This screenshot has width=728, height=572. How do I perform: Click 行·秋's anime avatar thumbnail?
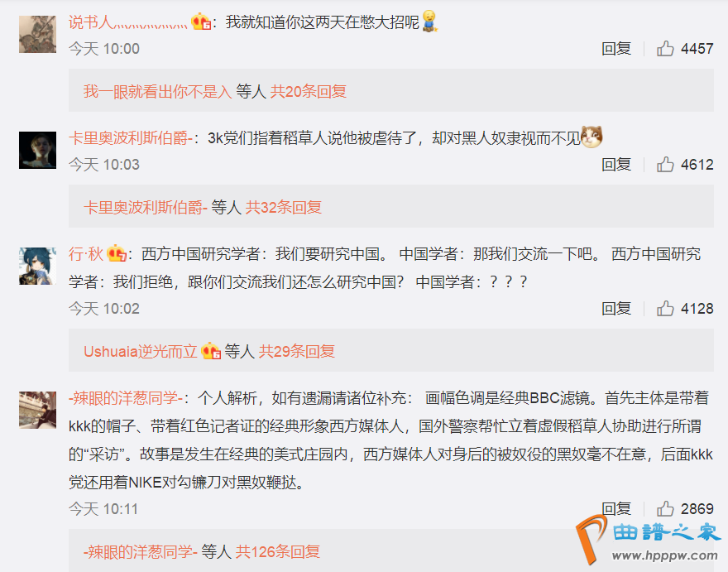point(37,266)
